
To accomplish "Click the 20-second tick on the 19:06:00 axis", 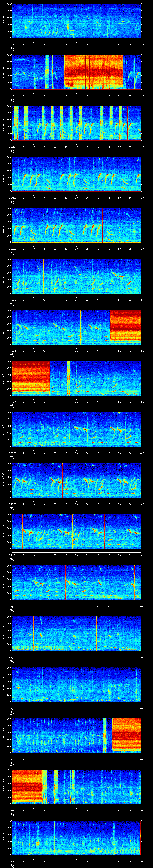I will pos(55,300).
